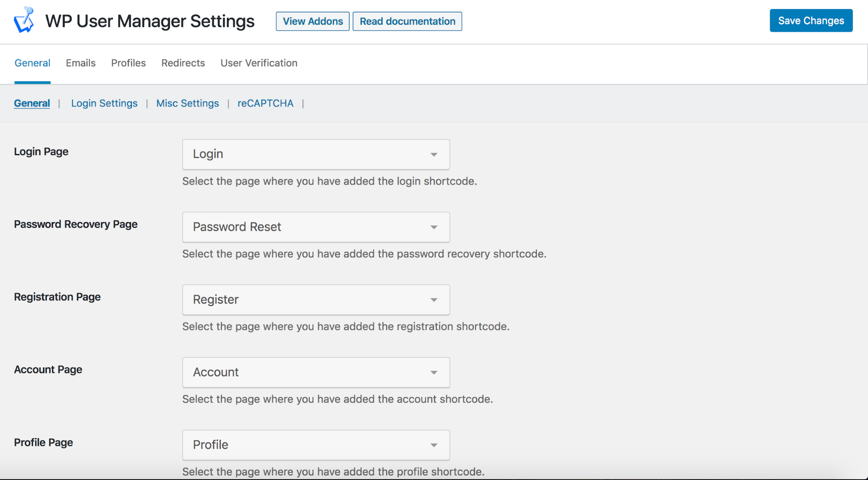This screenshot has height=480, width=868.
Task: Click the Read documentation button icon
Action: 407,21
